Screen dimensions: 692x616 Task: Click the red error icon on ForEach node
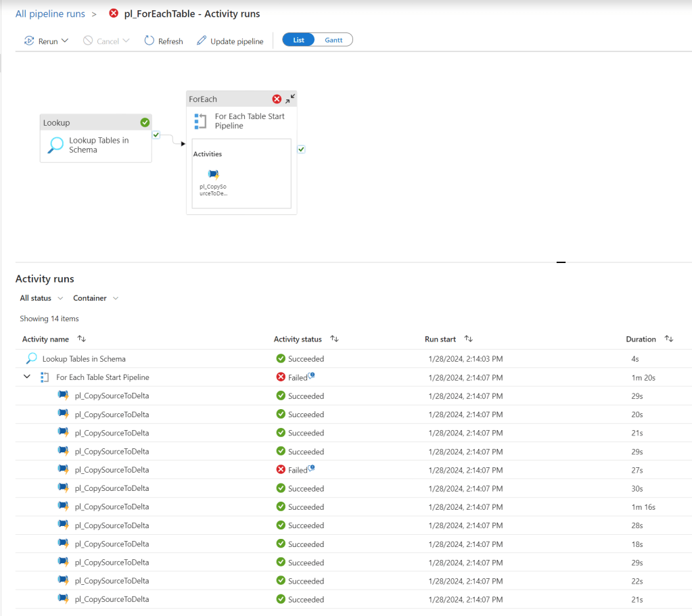(277, 99)
